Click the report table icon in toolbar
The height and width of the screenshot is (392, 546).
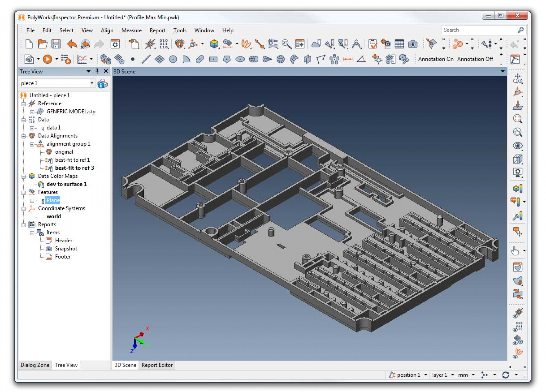[x=399, y=44]
